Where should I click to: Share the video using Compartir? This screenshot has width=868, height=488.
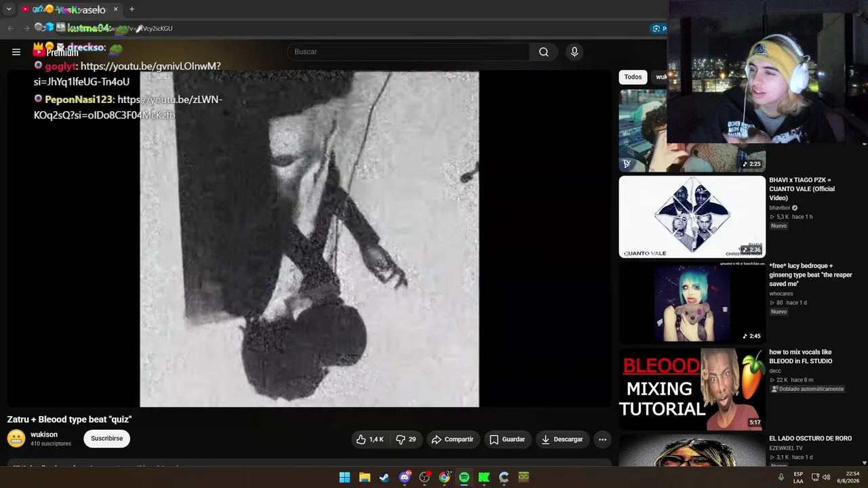click(x=452, y=439)
